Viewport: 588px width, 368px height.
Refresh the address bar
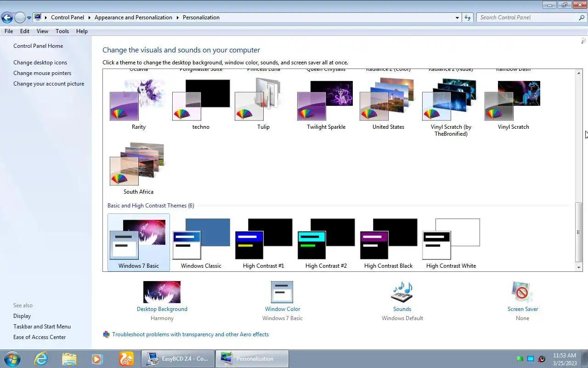pos(468,17)
